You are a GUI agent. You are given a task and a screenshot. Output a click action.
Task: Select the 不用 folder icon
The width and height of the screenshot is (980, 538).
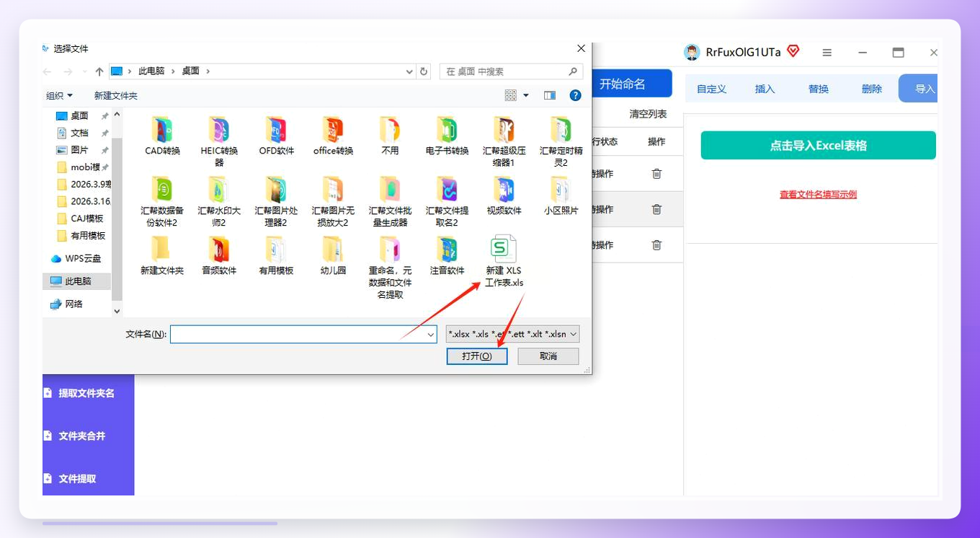pyautogui.click(x=390, y=130)
